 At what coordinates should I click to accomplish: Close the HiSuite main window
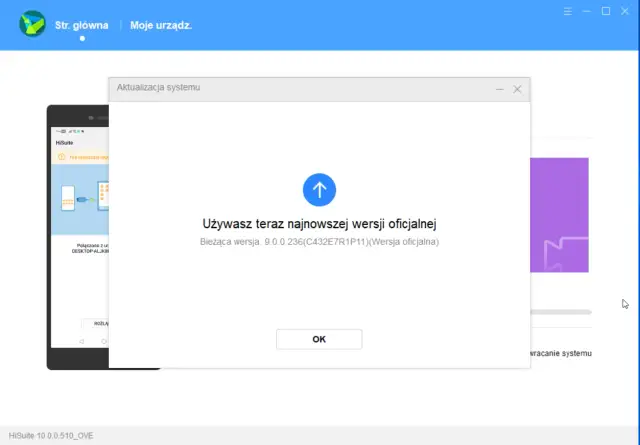click(625, 11)
